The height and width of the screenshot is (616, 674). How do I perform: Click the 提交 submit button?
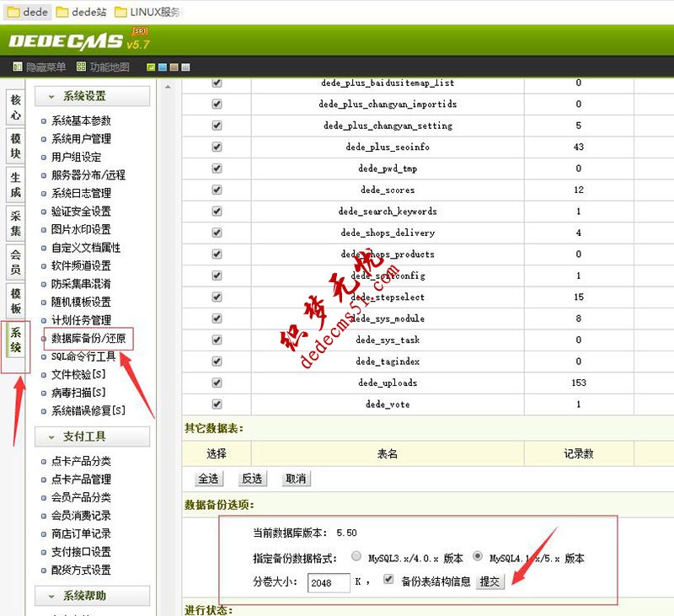pyautogui.click(x=489, y=580)
